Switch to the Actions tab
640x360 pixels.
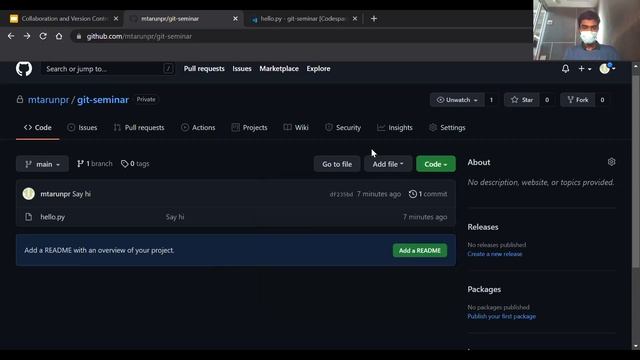[x=198, y=128]
